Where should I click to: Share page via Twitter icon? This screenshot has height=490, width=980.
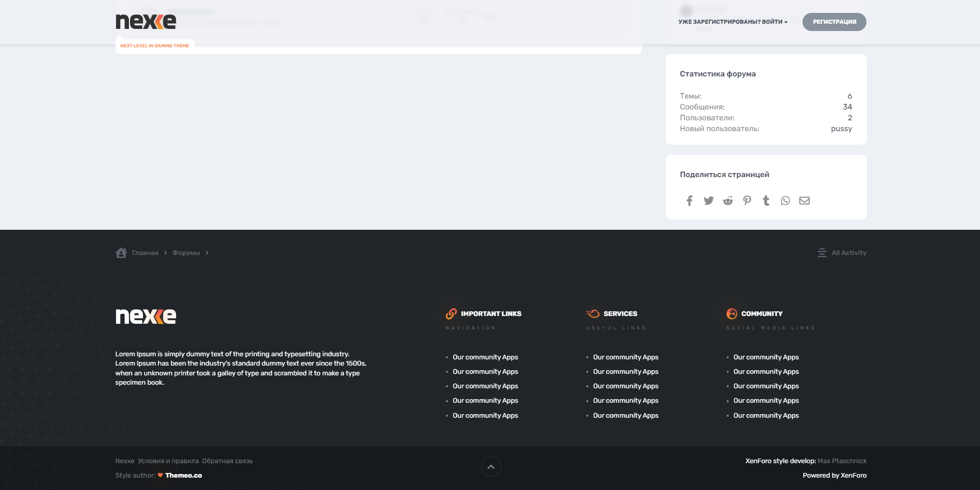point(709,201)
